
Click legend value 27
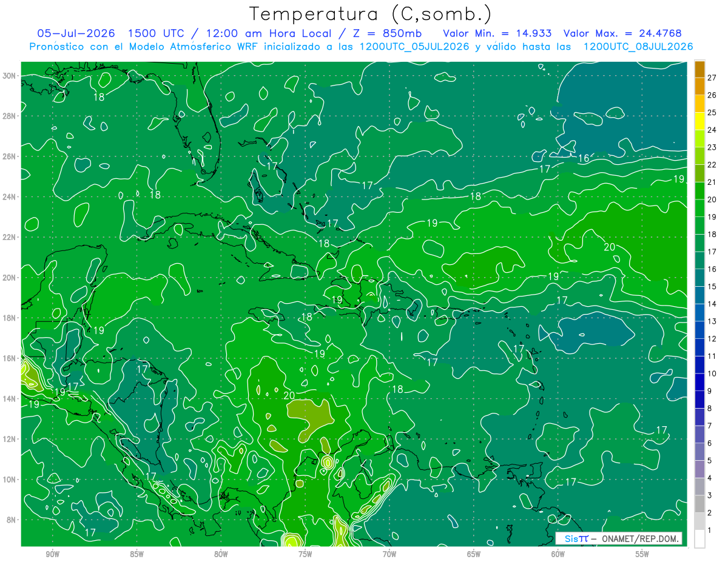coord(712,77)
